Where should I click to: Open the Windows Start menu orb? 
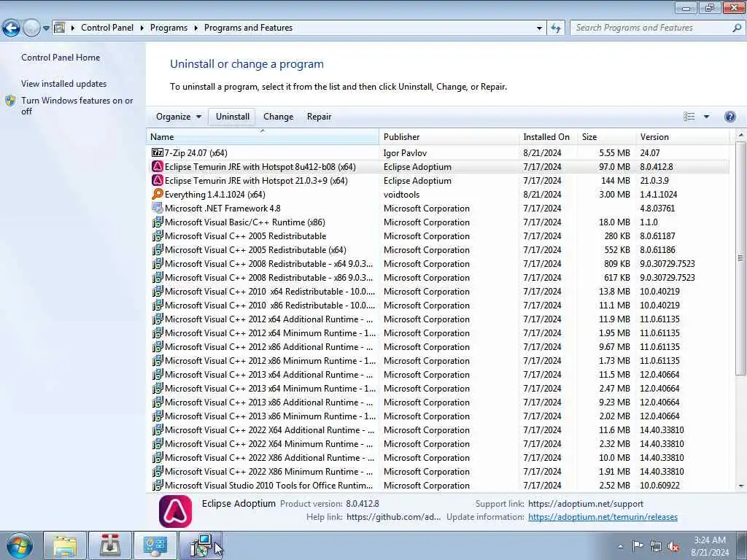pyautogui.click(x=19, y=545)
